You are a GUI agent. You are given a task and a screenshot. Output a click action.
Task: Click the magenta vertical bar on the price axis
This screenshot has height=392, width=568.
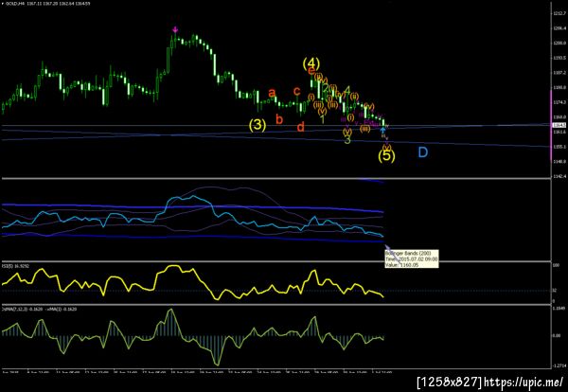click(x=551, y=126)
